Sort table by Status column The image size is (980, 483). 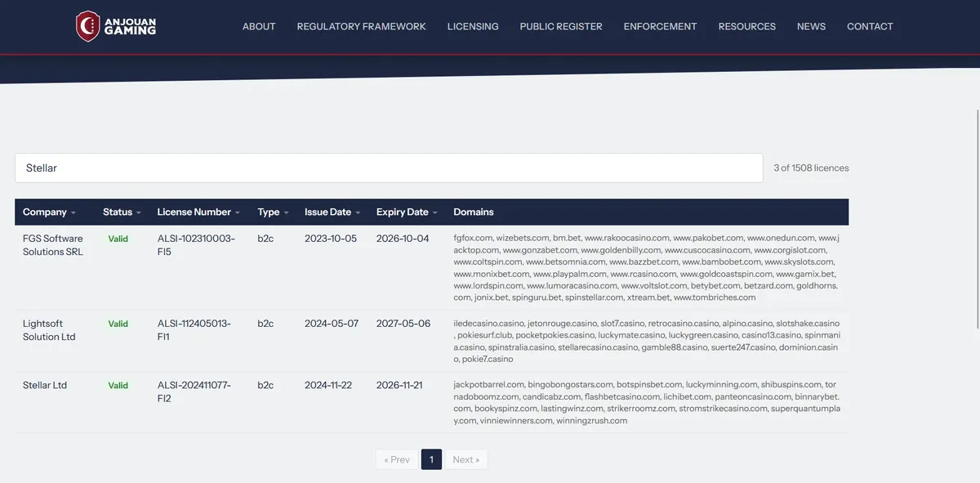(122, 212)
